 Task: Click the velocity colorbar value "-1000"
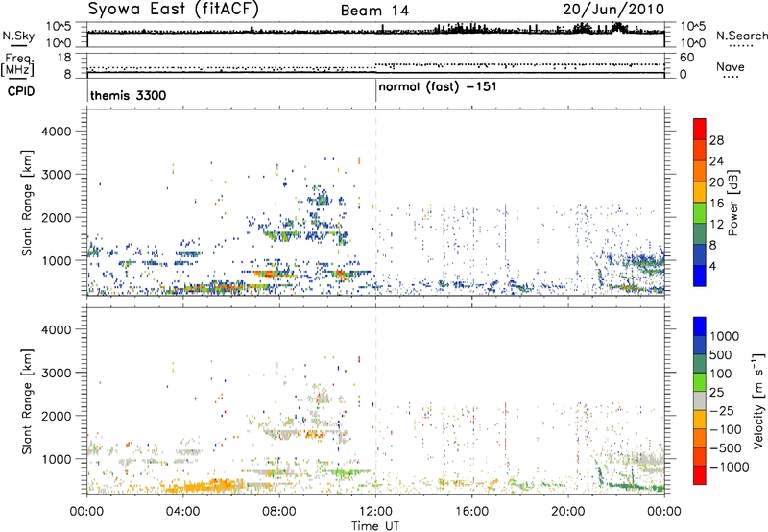[x=730, y=467]
